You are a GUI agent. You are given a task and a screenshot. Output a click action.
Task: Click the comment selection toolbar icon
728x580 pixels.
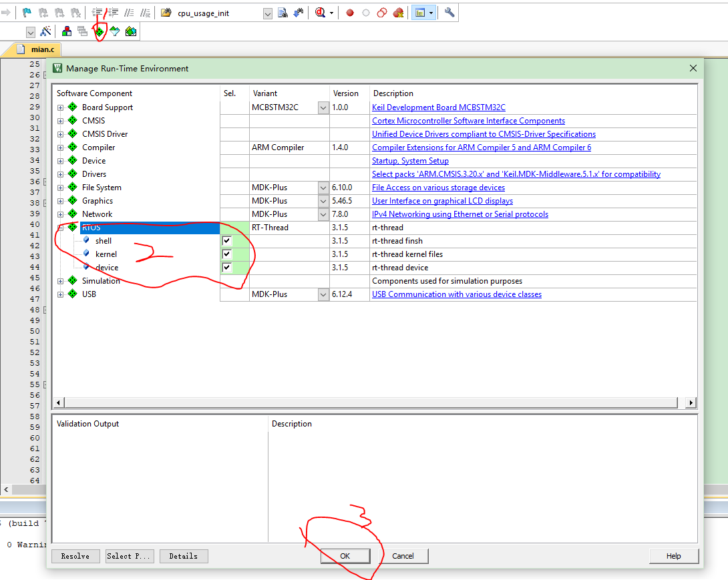[129, 13]
